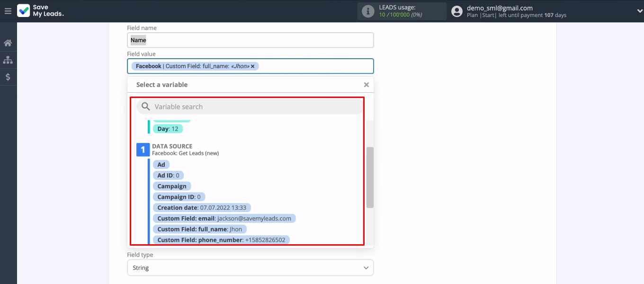Image resolution: width=644 pixels, height=284 pixels.
Task: Click the DATA SOURCE heading
Action: 172,147
